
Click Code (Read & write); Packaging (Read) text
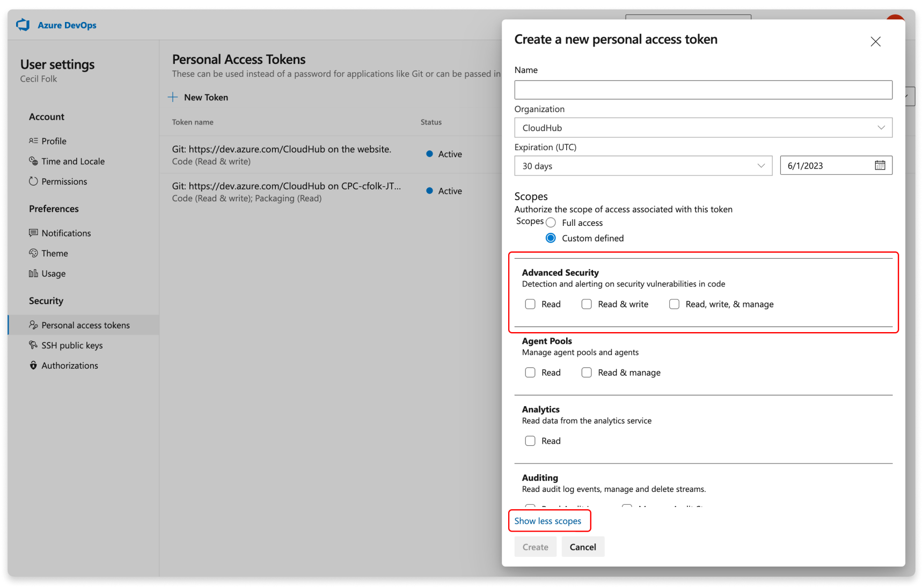[x=247, y=199]
